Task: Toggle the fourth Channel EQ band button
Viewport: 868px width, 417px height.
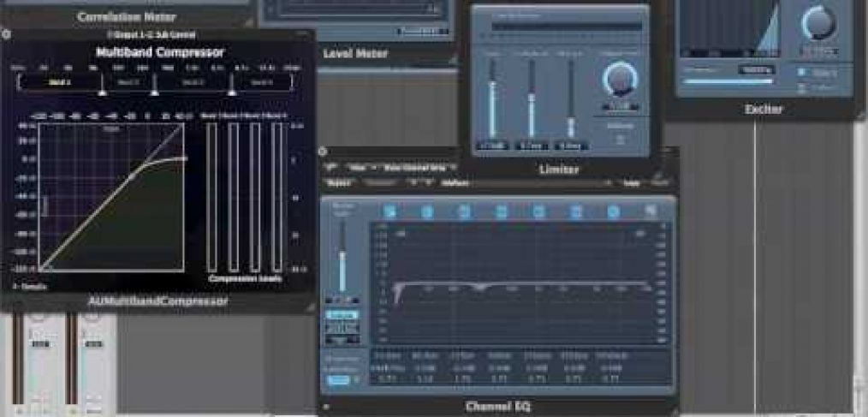Action: click(502, 211)
